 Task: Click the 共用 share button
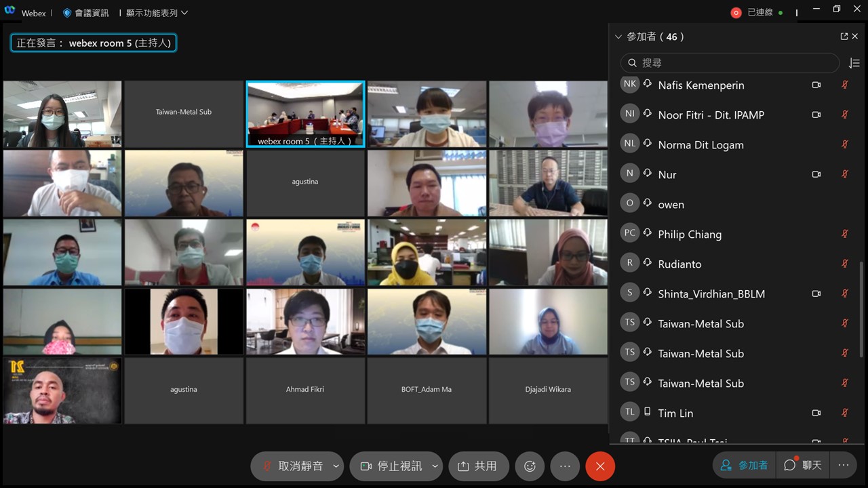click(x=478, y=466)
